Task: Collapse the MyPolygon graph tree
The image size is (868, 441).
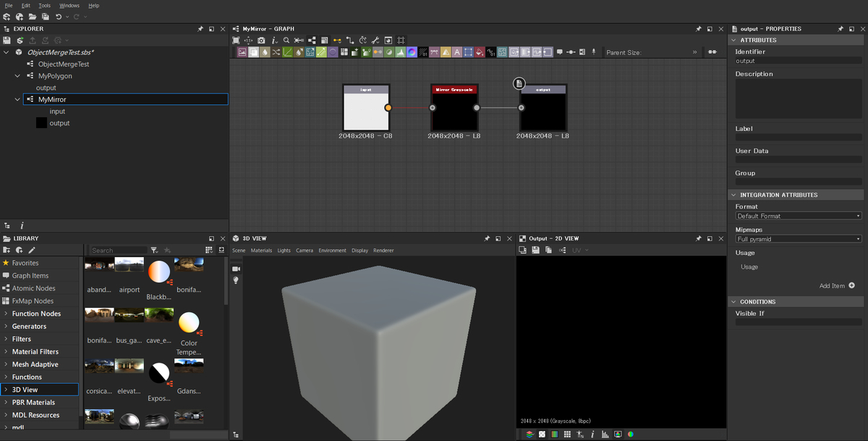Action: click(18, 75)
